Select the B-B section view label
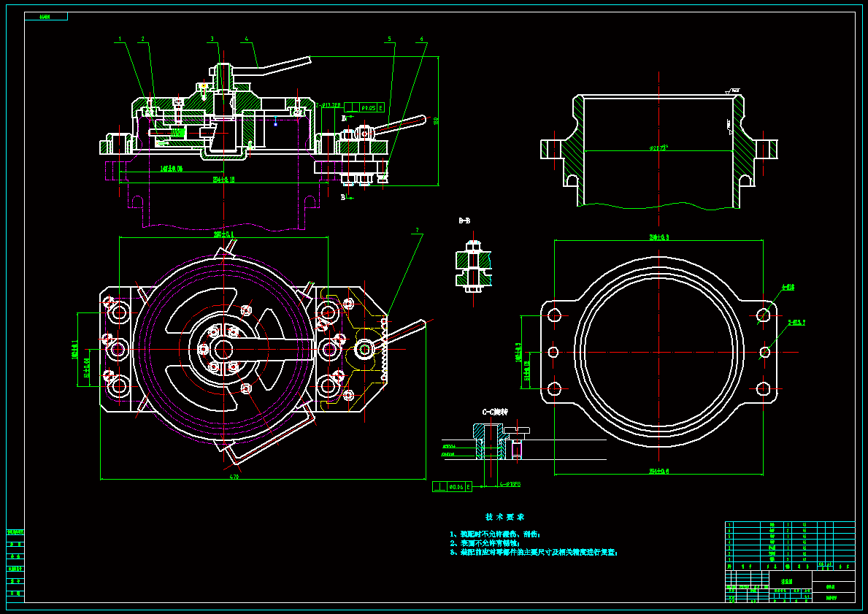The width and height of the screenshot is (868, 614). pyautogui.click(x=464, y=221)
